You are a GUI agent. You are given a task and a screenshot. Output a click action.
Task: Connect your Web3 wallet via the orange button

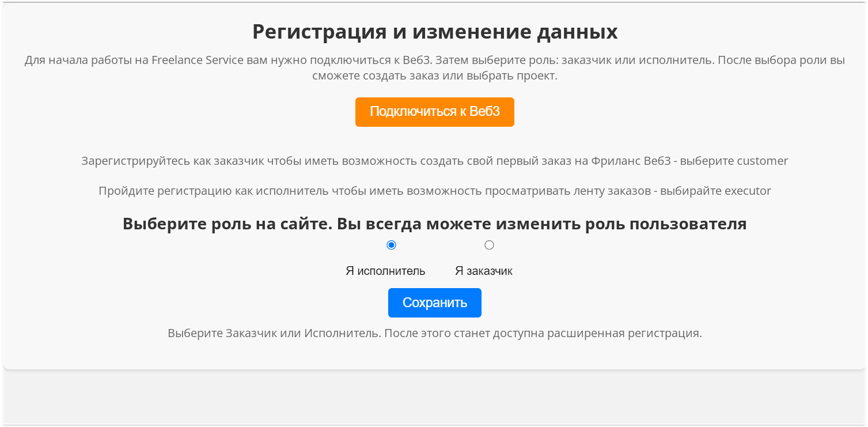[x=434, y=112]
